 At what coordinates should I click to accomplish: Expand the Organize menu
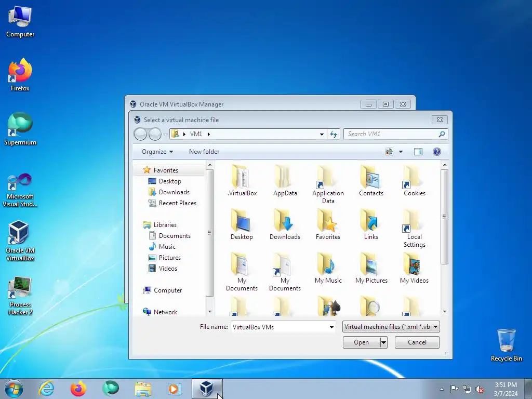click(157, 152)
